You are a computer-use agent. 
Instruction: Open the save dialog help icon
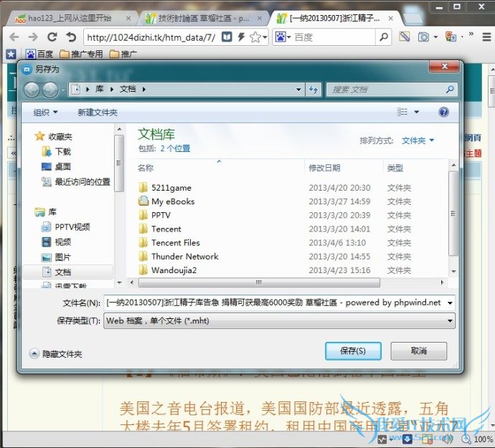pyautogui.click(x=443, y=112)
